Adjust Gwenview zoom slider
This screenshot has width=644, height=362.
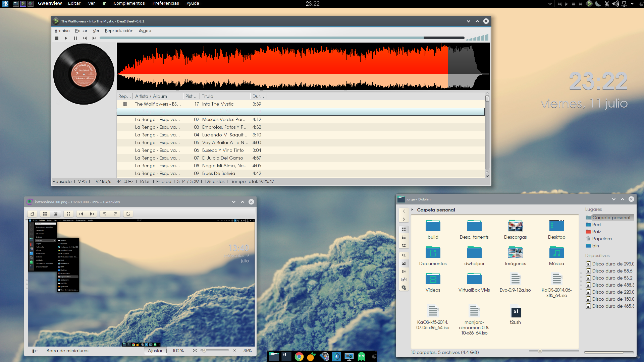(x=215, y=351)
